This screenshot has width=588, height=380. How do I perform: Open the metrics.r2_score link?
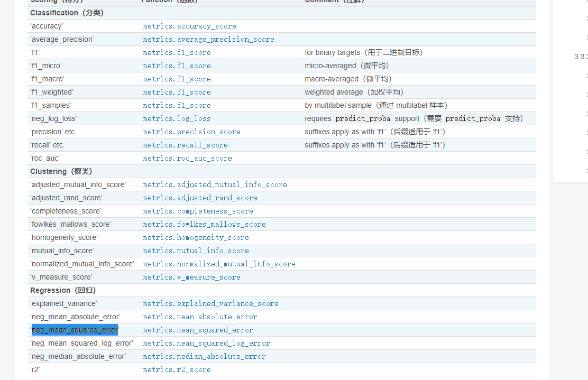coord(177,370)
